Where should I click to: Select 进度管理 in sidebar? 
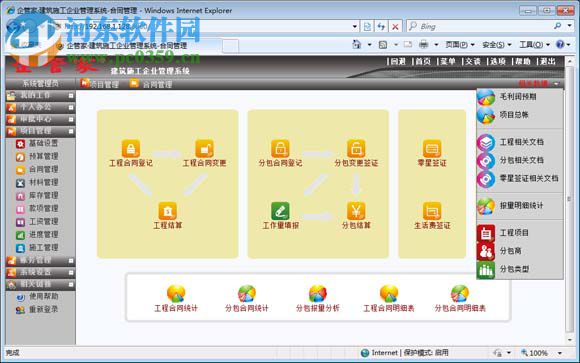tap(43, 235)
